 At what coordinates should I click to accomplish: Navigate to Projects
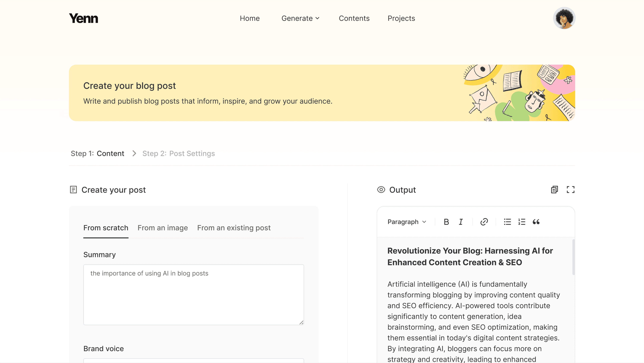pyautogui.click(x=401, y=18)
